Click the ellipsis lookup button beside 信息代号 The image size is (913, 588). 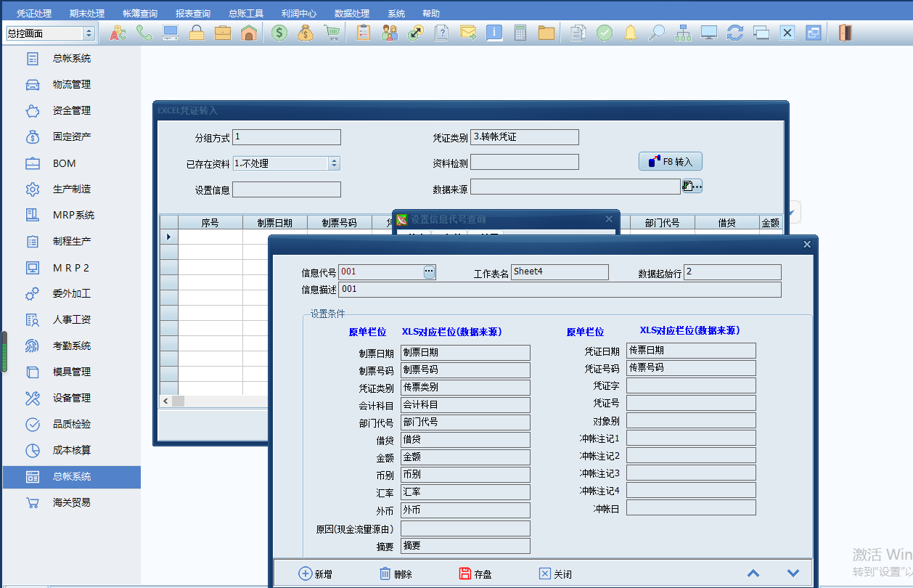[x=430, y=271]
